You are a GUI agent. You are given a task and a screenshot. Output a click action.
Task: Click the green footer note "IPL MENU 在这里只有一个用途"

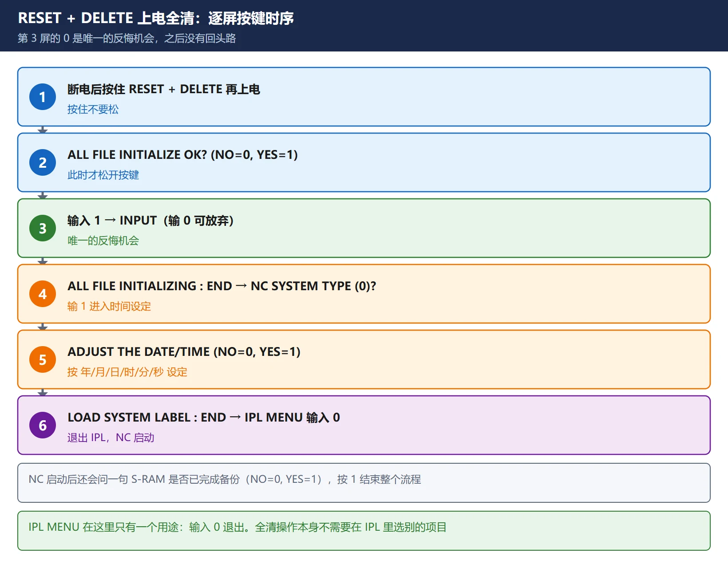(364, 531)
